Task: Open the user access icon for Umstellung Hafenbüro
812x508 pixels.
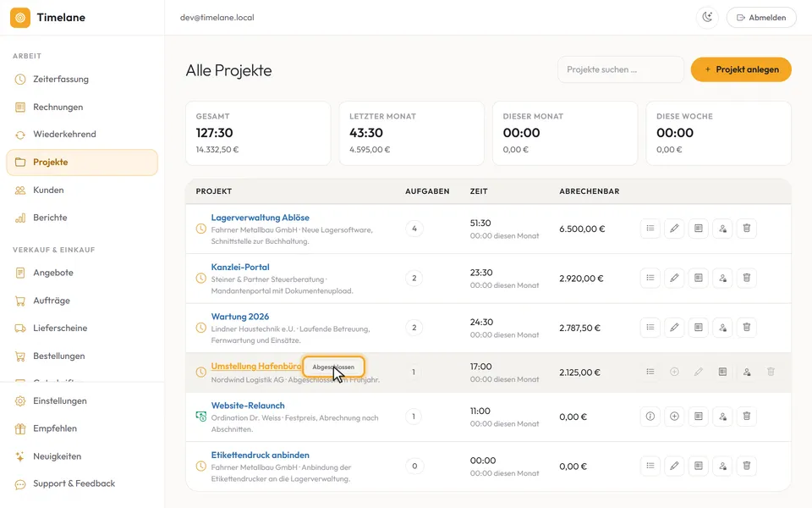Action: pos(746,373)
